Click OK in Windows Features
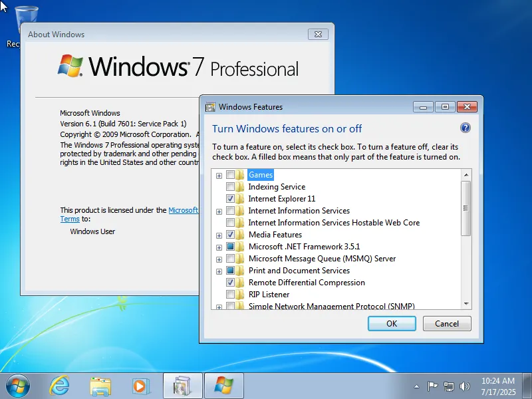This screenshot has width=532, height=399. tap(392, 323)
